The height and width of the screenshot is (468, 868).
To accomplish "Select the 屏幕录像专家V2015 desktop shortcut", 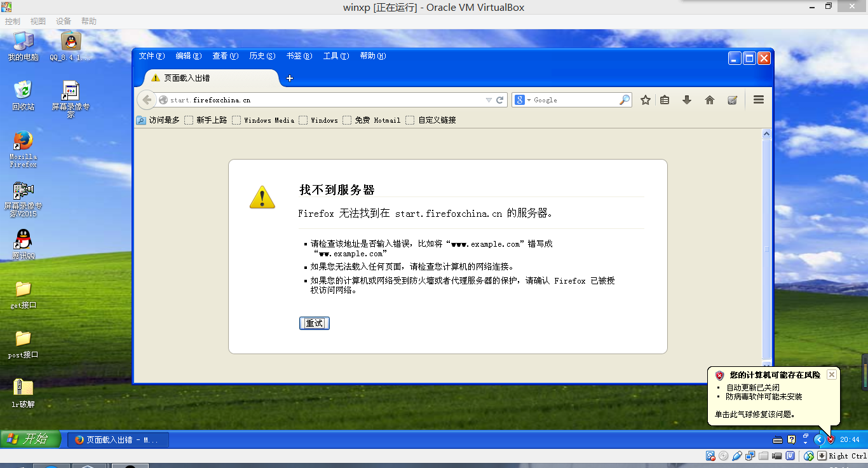I will (x=23, y=200).
